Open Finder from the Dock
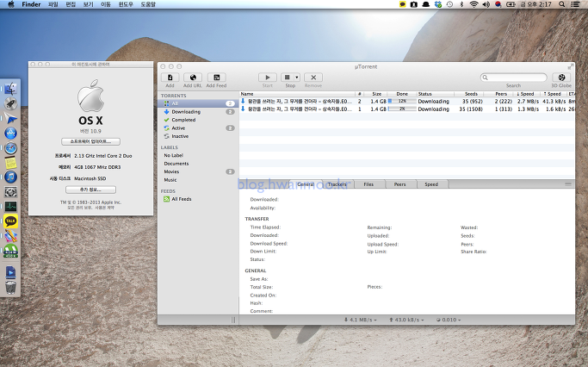Image resolution: width=588 pixels, height=367 pixels. click(10, 89)
